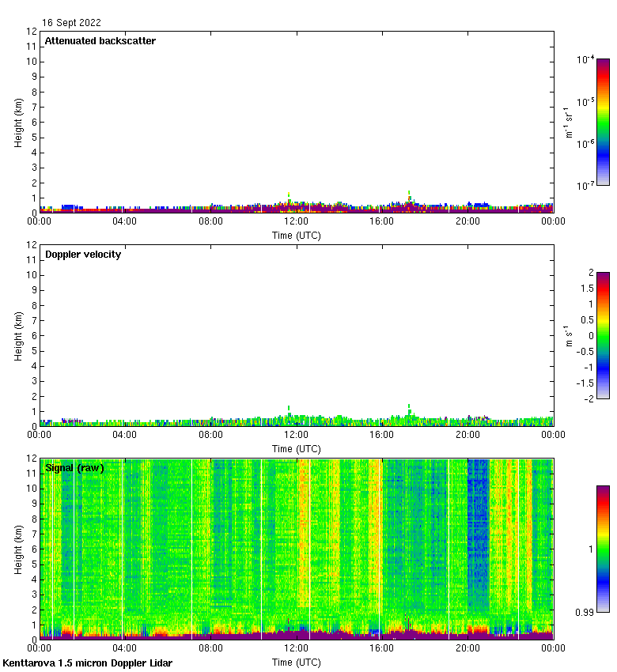Click the Height (km) axis label of the backscatter plot
This screenshot has height=672, width=617.
click(18, 122)
